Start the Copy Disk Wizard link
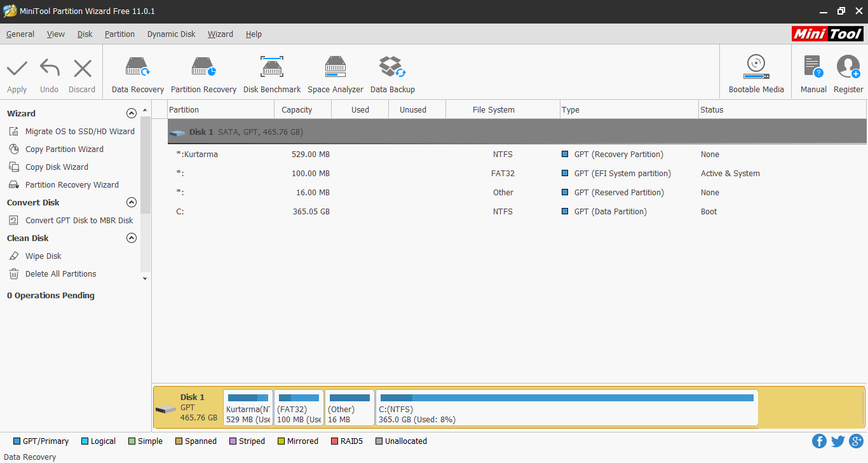 (x=57, y=167)
